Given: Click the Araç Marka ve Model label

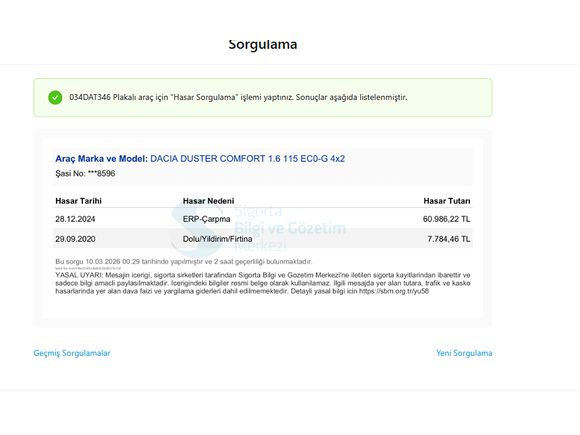Looking at the screenshot, I should (101, 159).
